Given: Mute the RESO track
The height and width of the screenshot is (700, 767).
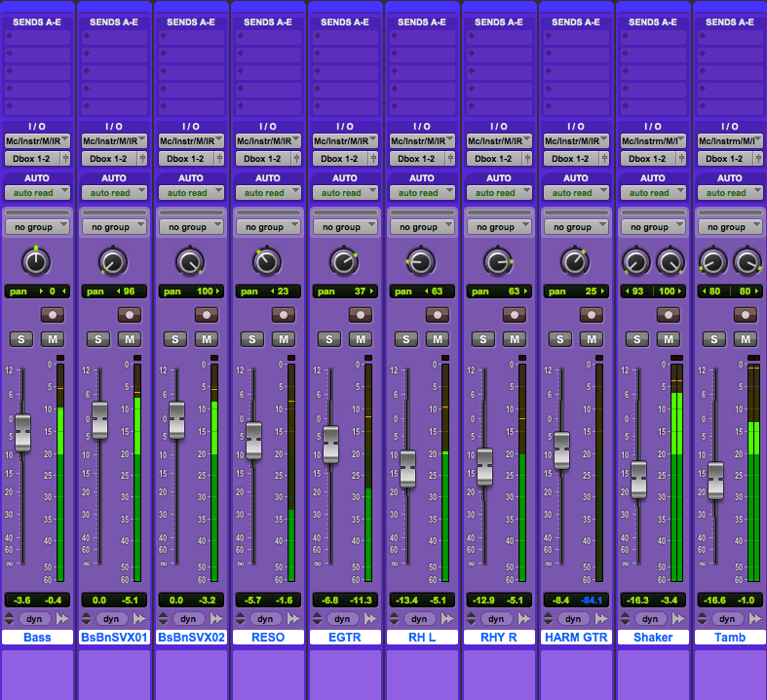Looking at the screenshot, I should click(x=284, y=339).
